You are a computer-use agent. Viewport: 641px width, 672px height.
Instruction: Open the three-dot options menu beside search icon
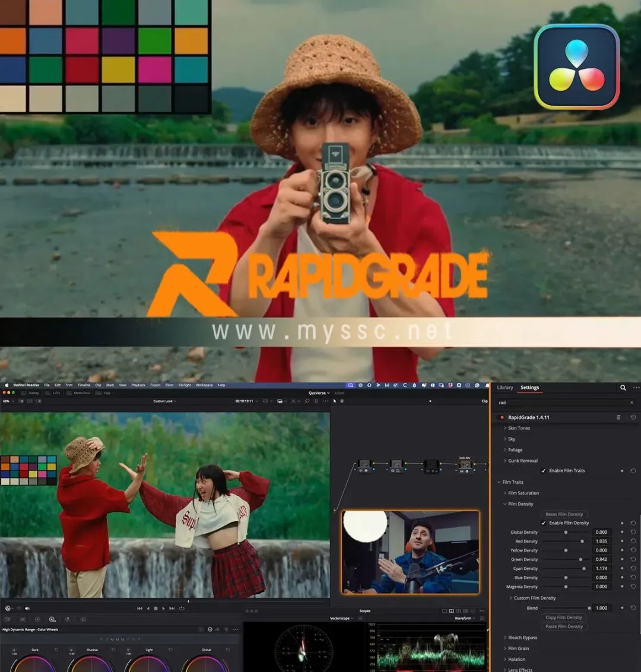(636, 388)
